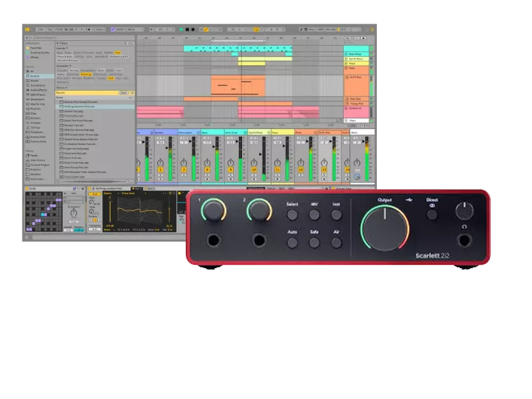The width and height of the screenshot is (532, 399).
Task: Deactivate the Scale device with its power toggle
Action: [x=27, y=188]
